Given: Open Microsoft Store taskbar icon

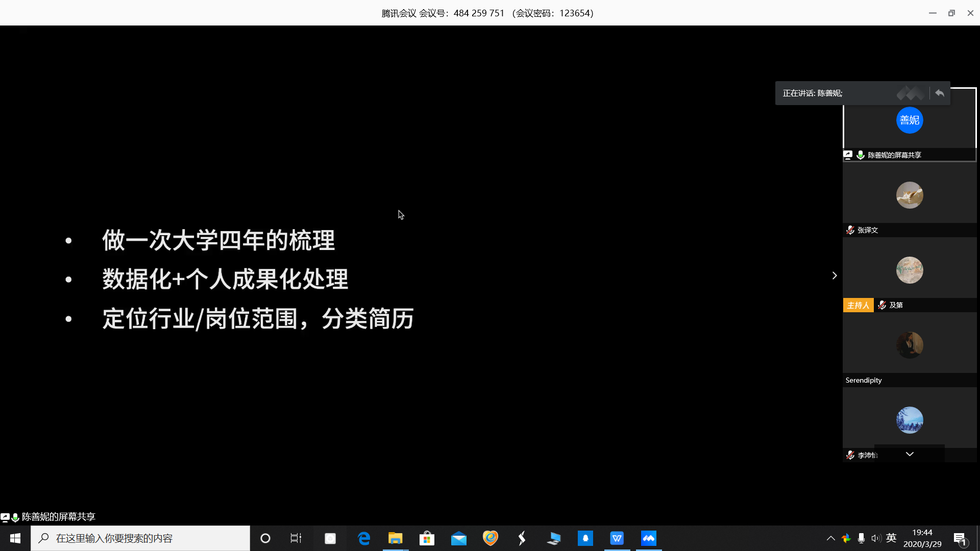Looking at the screenshot, I should pos(427,538).
